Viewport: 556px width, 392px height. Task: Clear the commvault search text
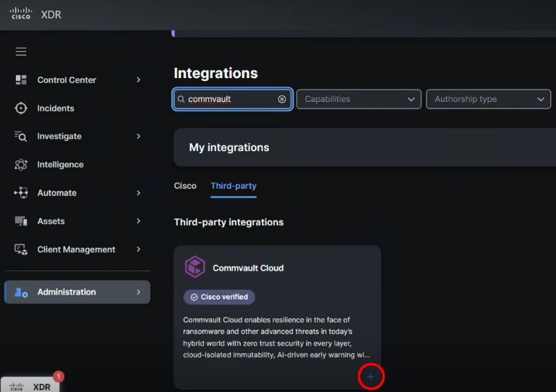(282, 99)
